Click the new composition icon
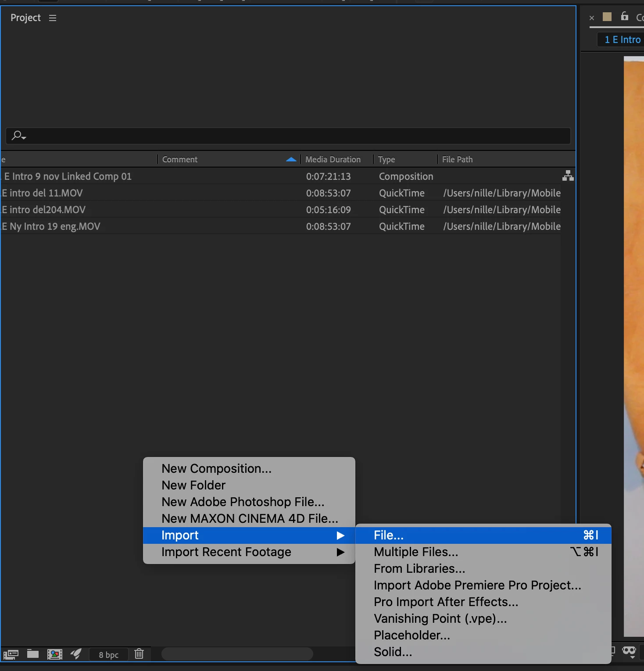The image size is (644, 671). click(x=55, y=654)
